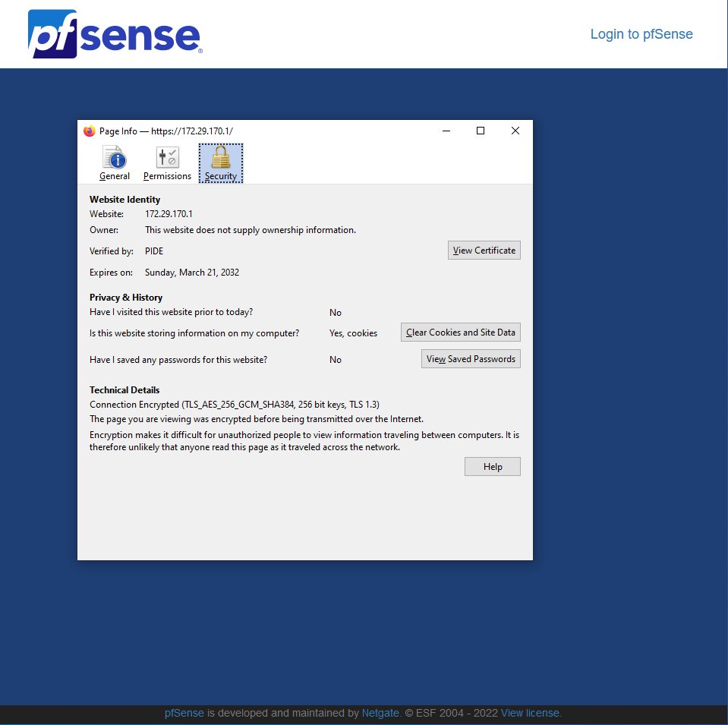
Task: Open the pfSense link in the footer
Action: coord(184,714)
